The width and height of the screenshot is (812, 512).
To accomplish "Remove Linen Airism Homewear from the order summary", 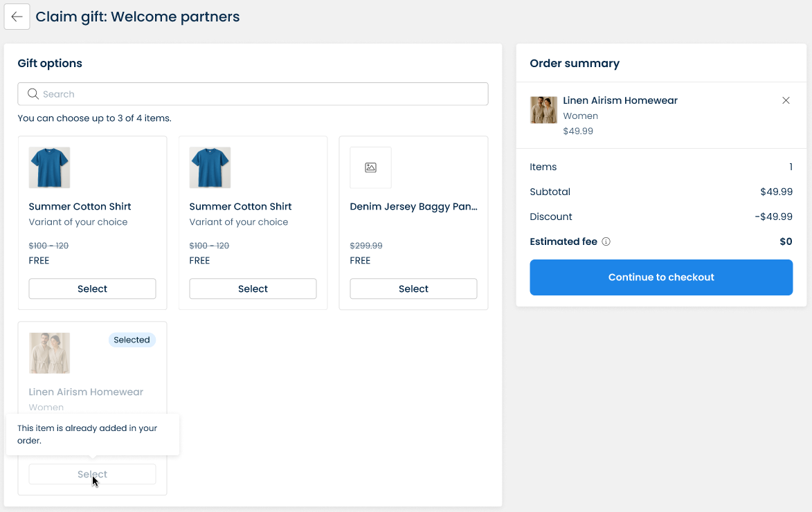I will tap(786, 100).
